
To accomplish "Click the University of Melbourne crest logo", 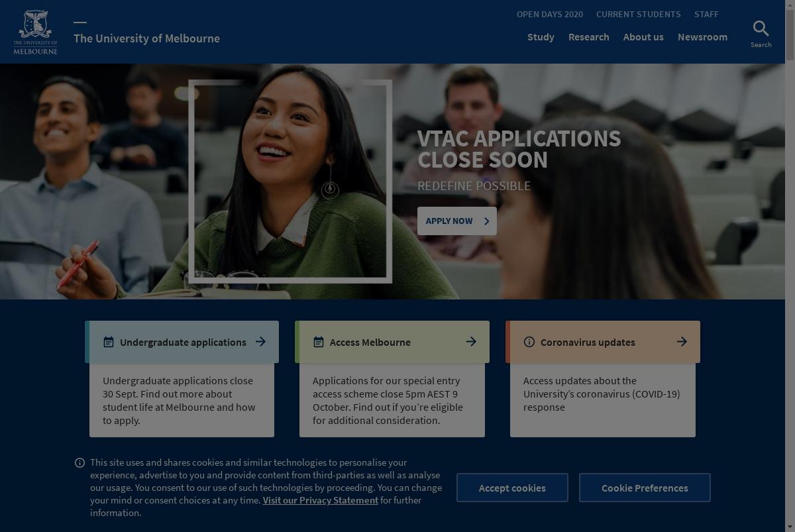I will click(x=35, y=32).
